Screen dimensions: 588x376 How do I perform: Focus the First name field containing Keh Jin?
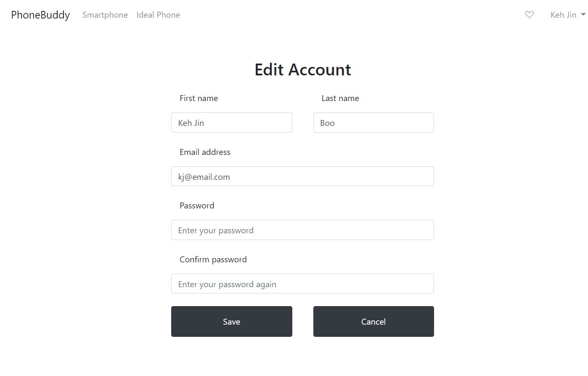click(232, 123)
